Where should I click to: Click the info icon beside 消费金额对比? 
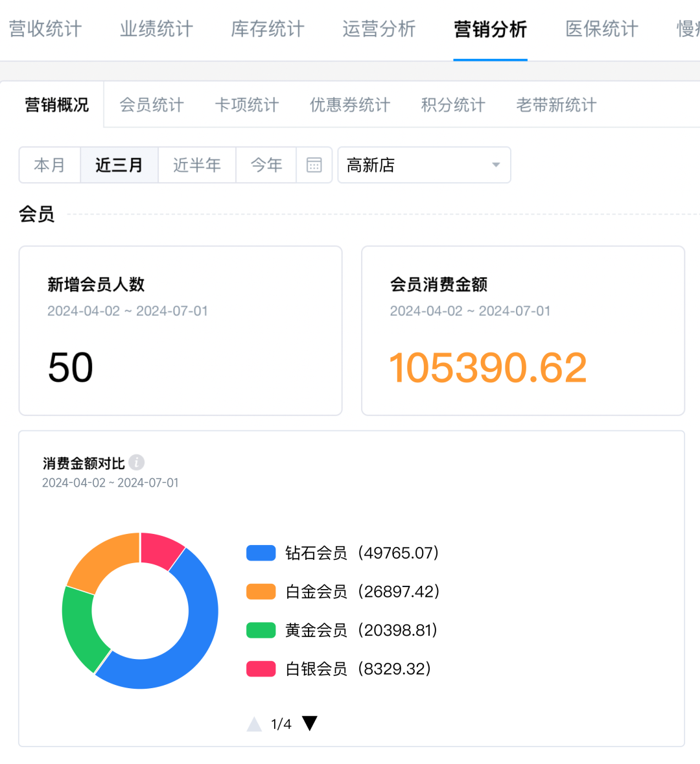[136, 463]
